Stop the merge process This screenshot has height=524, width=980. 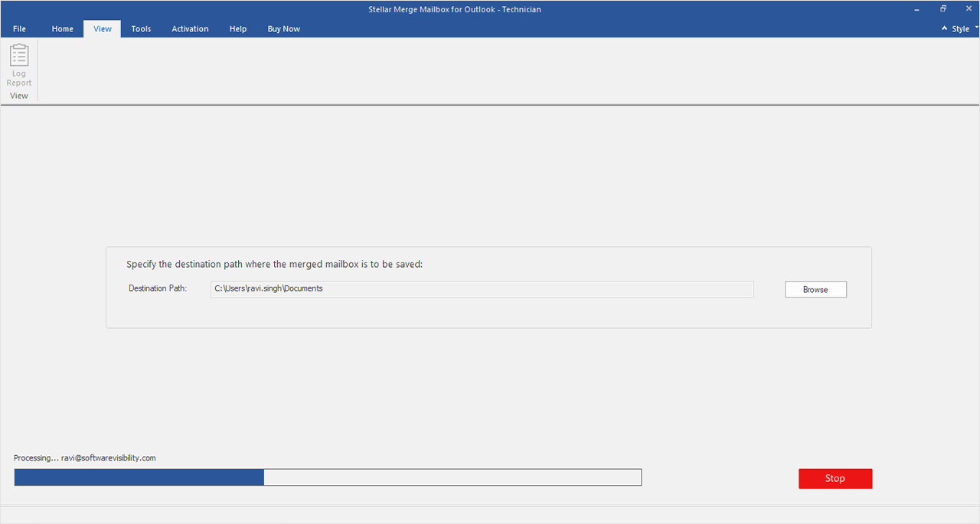[x=835, y=478]
